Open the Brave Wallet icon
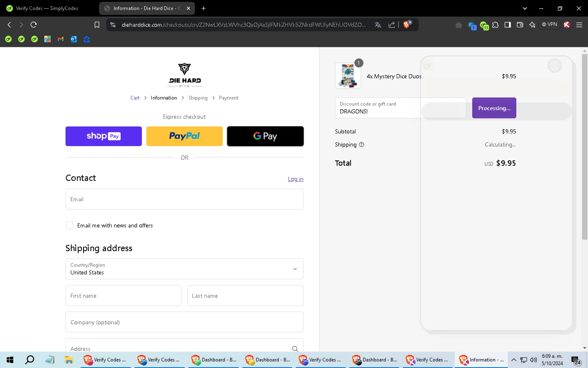The width and height of the screenshot is (588, 368). pyautogui.click(x=520, y=25)
